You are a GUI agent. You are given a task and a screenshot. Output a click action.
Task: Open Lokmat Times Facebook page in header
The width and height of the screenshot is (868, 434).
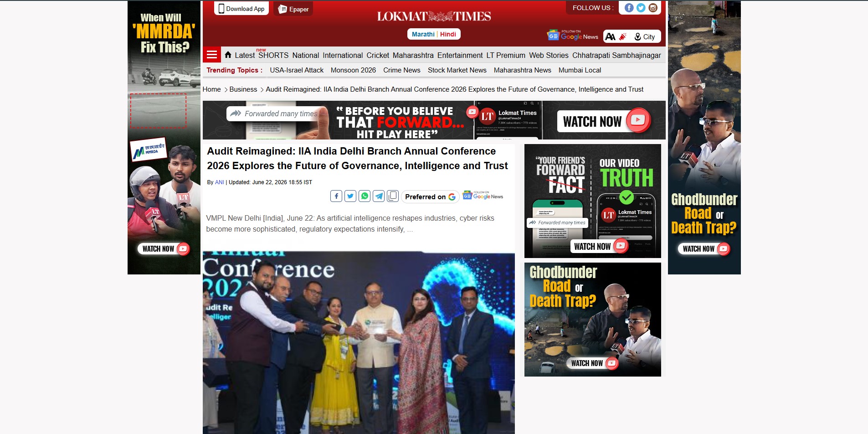pyautogui.click(x=629, y=8)
